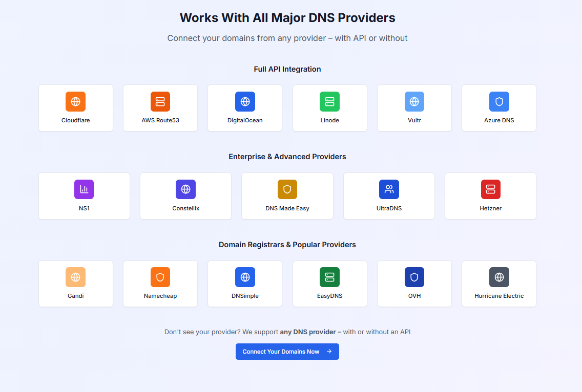Select the Azure DNS label text

click(x=499, y=120)
